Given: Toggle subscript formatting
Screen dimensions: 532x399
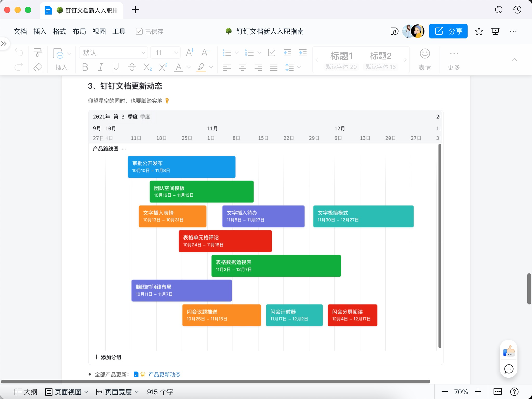Looking at the screenshot, I should [148, 67].
